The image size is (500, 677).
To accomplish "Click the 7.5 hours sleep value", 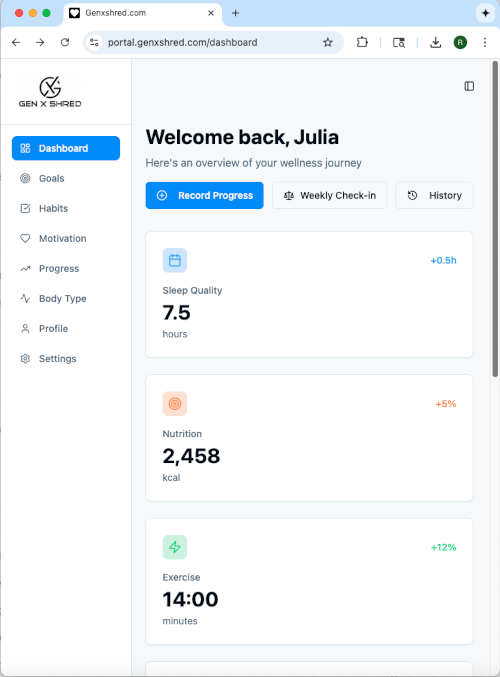I will pos(176,313).
